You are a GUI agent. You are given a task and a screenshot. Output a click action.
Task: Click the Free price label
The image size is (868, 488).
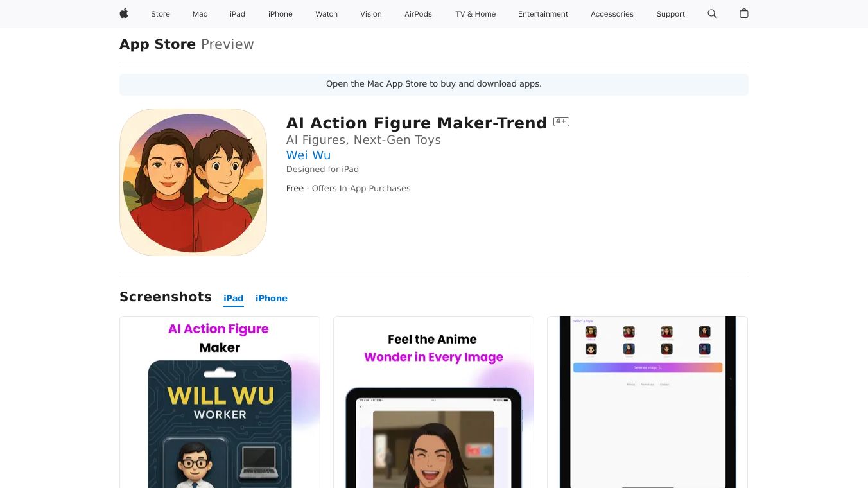tap(295, 189)
